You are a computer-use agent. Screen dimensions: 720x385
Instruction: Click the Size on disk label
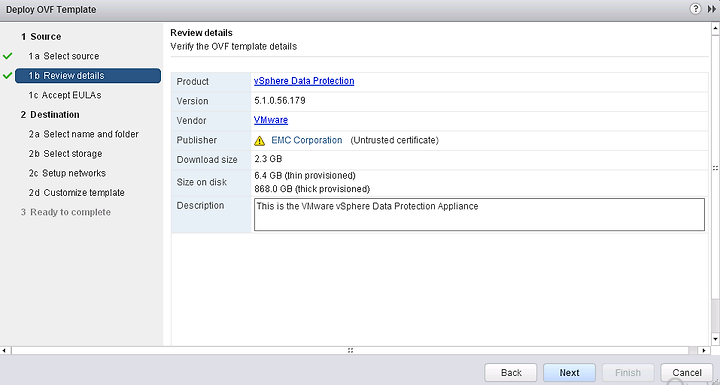pos(202,182)
